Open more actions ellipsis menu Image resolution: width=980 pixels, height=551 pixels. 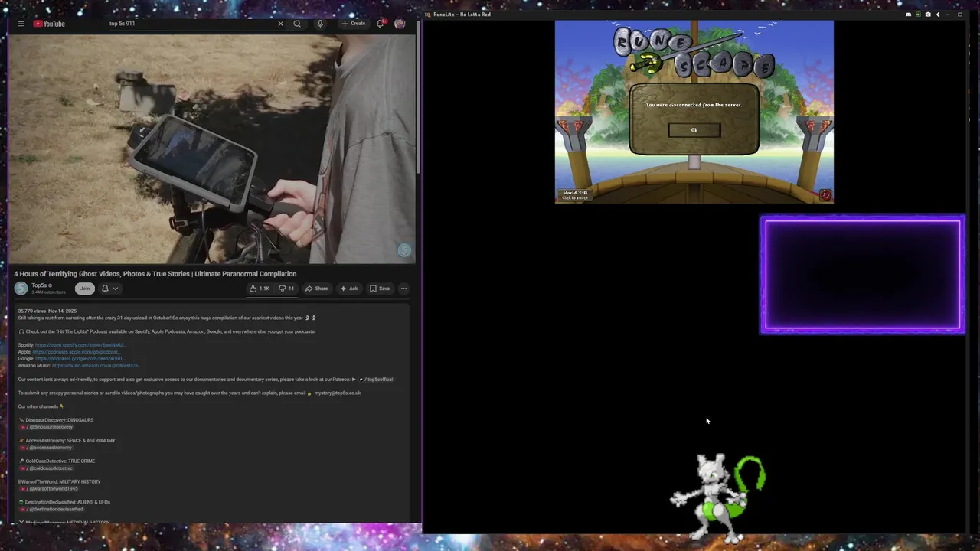(403, 289)
